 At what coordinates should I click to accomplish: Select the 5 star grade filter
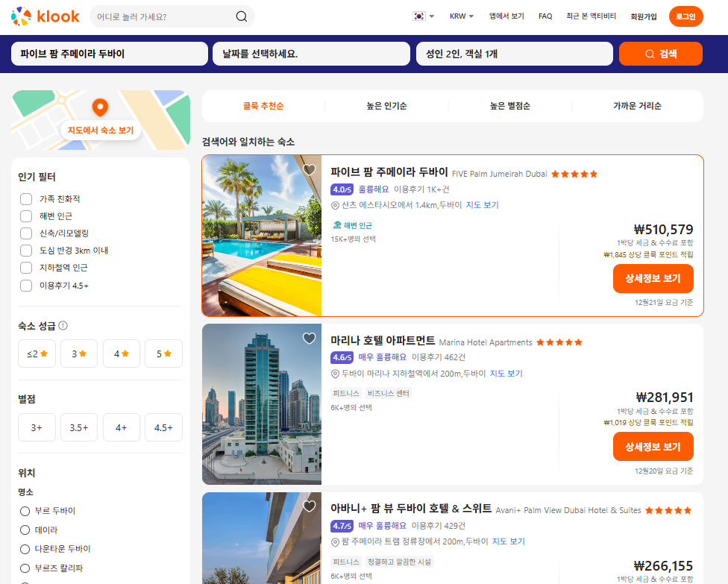[x=164, y=354]
